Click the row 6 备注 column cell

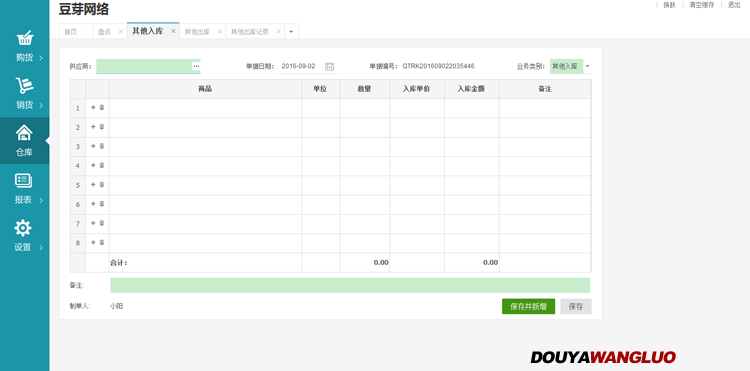[545, 205]
